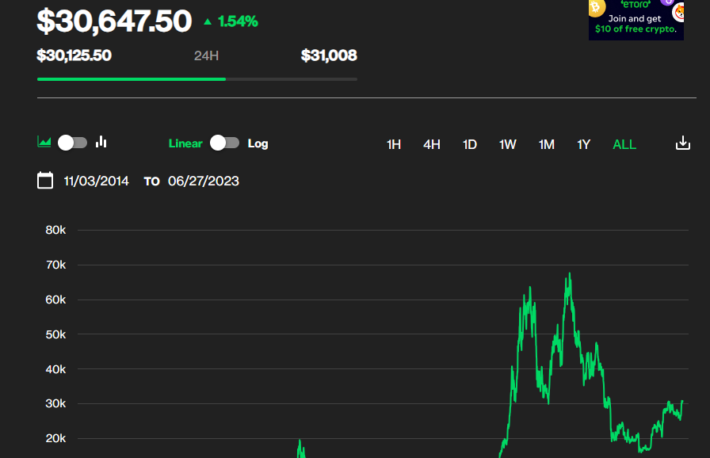Click the 50k axis label
The height and width of the screenshot is (458, 710).
(x=56, y=335)
